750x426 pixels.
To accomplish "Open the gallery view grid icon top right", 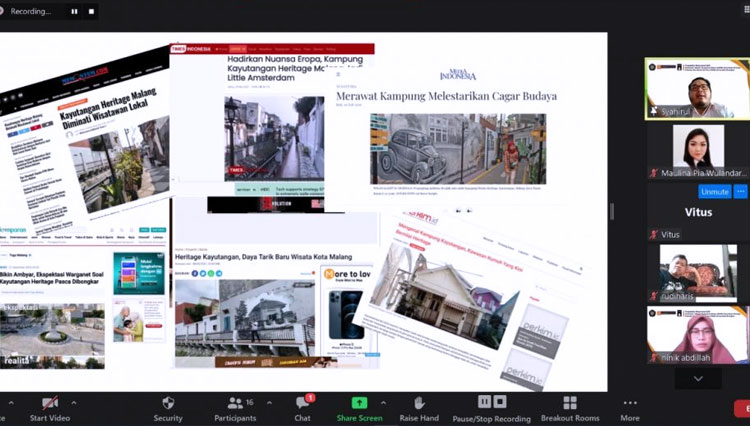I will click(746, 10).
